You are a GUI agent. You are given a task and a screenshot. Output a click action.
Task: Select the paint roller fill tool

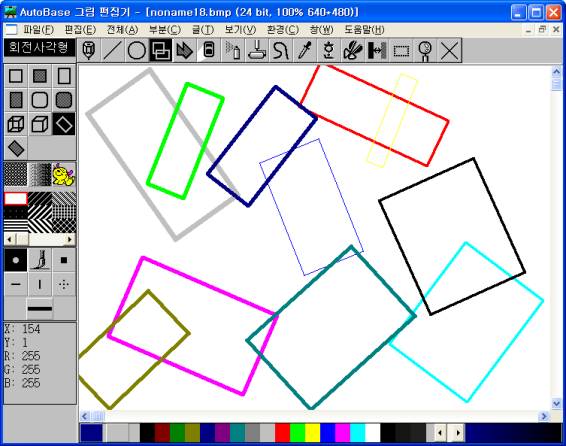pyautogui.click(x=257, y=51)
